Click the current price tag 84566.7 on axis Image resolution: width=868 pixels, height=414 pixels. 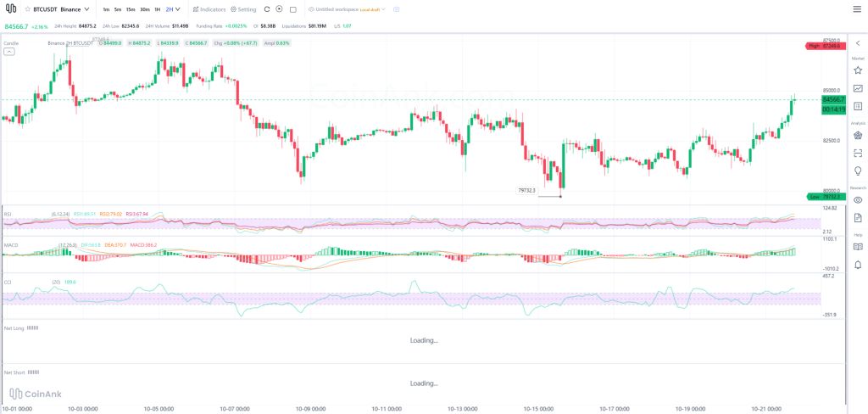coord(833,99)
